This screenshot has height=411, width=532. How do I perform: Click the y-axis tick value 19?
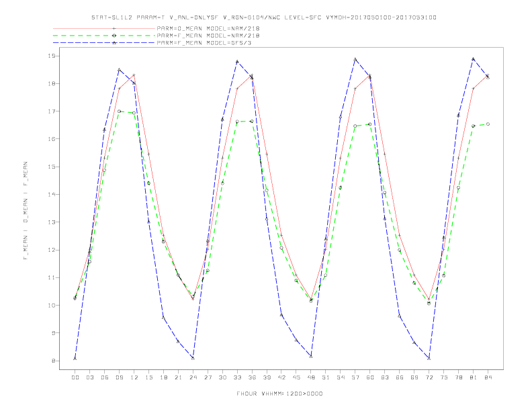point(52,56)
